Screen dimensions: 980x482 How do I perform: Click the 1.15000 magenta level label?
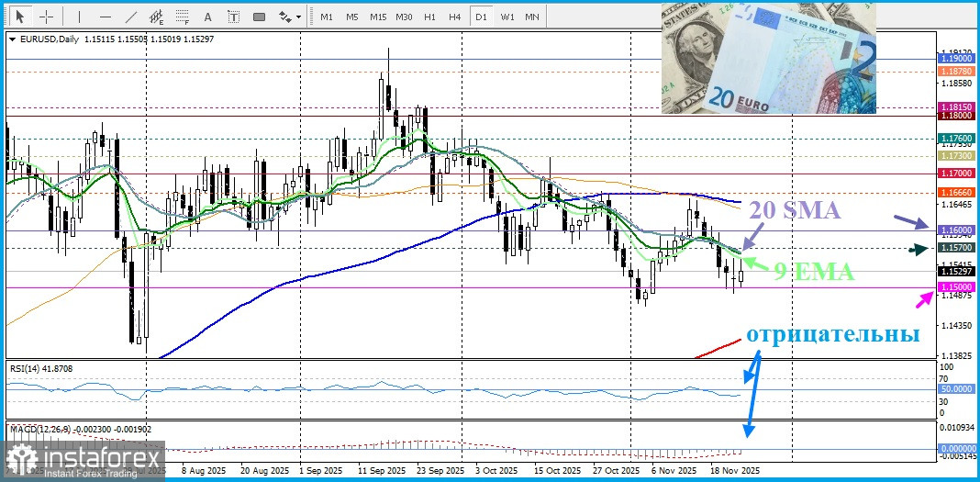pyautogui.click(x=955, y=287)
